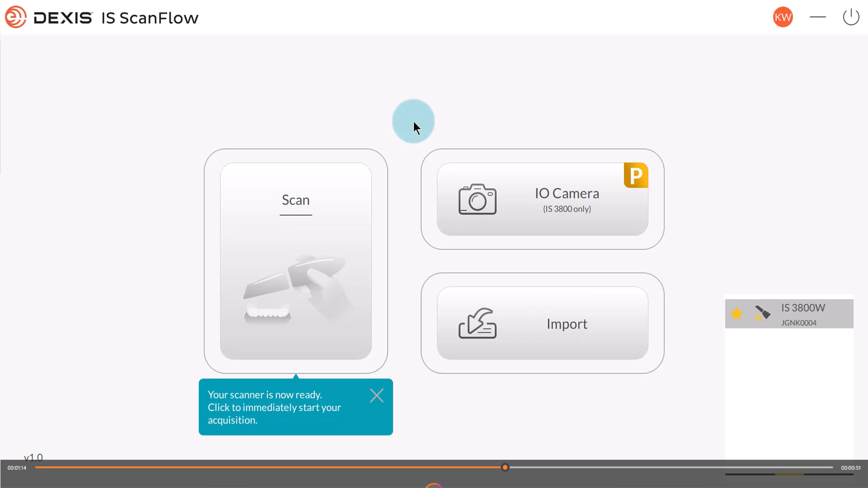Click the JGNK0004 serial number
The image size is (868, 488).
tap(798, 323)
